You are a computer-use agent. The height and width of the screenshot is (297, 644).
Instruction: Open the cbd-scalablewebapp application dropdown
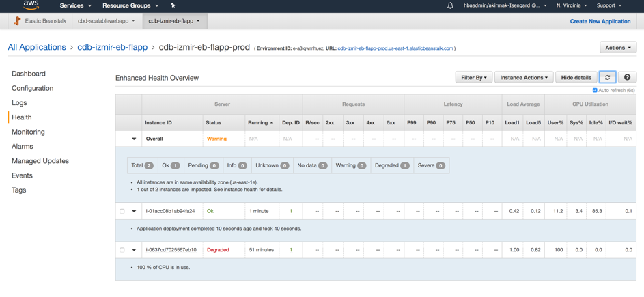pos(107,21)
